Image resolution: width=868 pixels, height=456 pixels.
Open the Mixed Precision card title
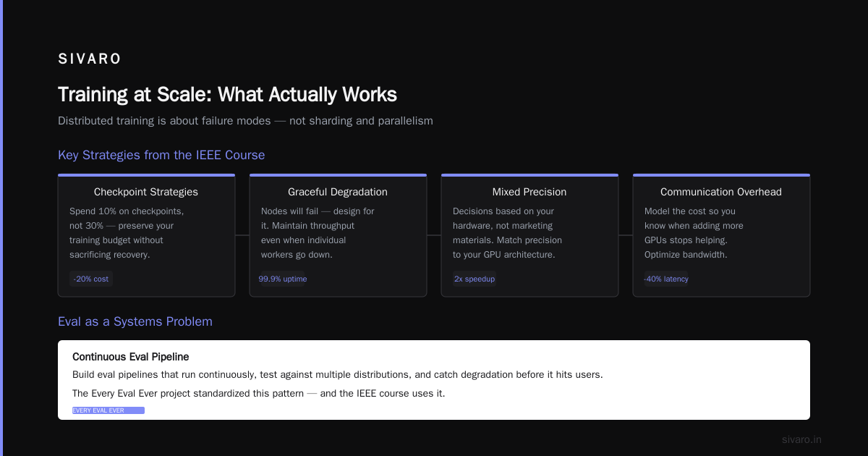tap(529, 192)
